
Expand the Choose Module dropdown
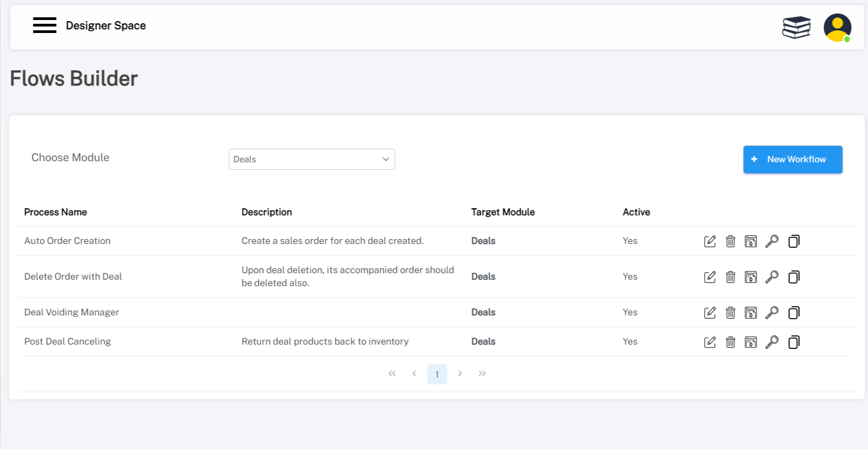click(x=311, y=159)
